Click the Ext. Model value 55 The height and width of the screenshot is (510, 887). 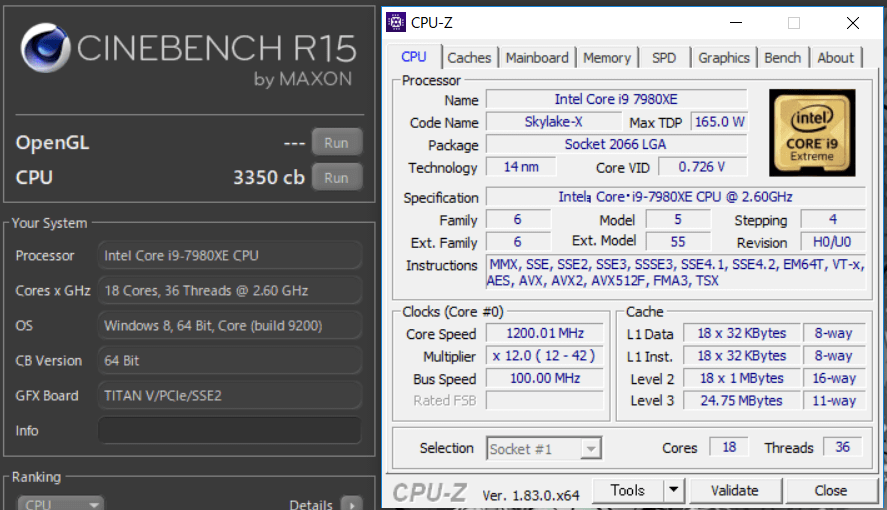pos(678,242)
